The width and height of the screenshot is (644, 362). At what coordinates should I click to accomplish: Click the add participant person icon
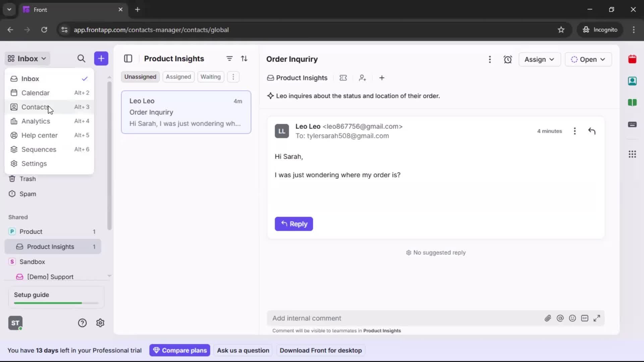[362, 78]
